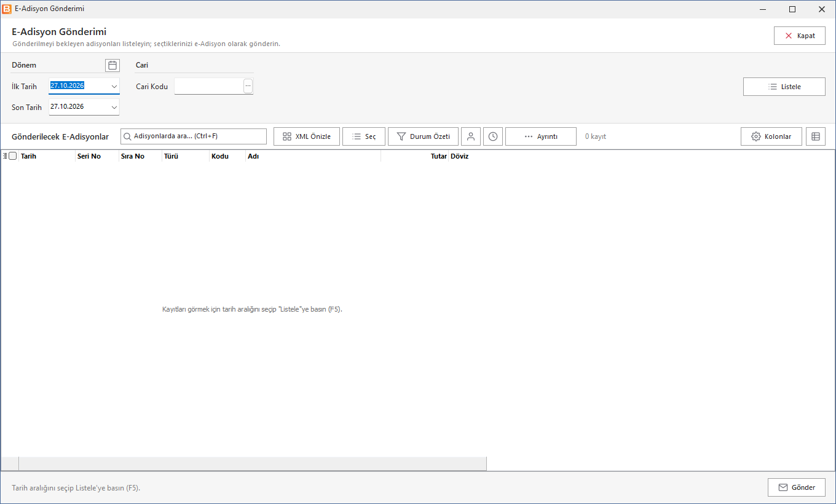Click the table layout icon beside Kolonlar
The height and width of the screenshot is (504, 836).
816,136
